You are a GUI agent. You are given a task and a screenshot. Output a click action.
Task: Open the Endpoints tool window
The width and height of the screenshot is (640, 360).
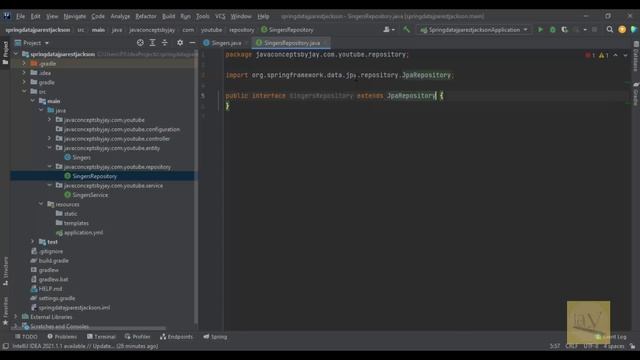(176, 337)
